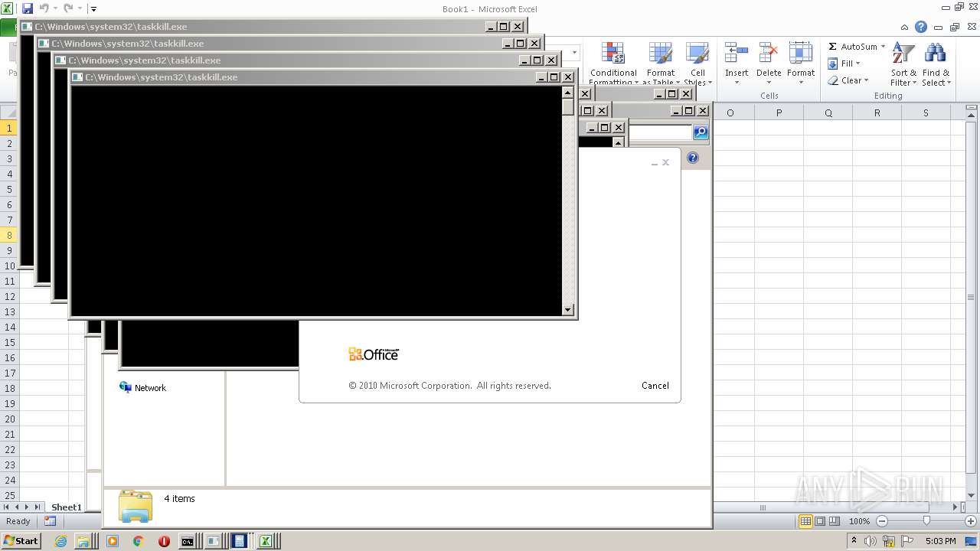980x551 pixels.
Task: Click the front taskkill console scroll up arrow
Action: point(567,92)
